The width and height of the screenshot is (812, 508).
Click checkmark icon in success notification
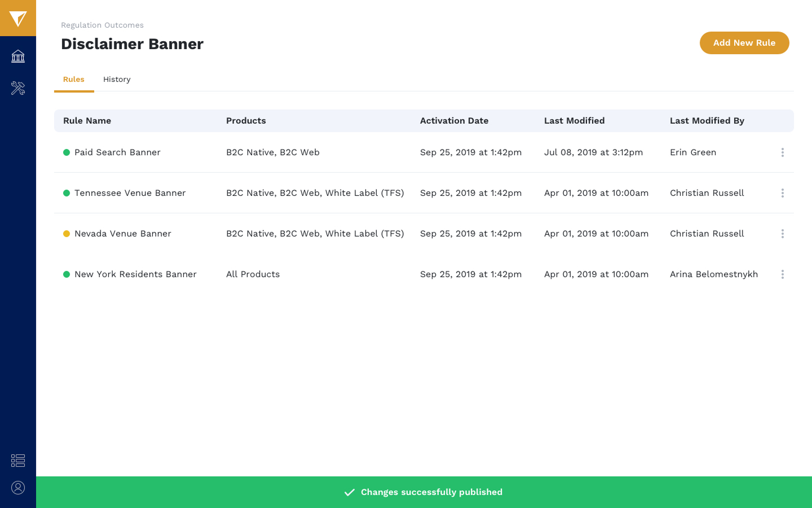click(350, 492)
